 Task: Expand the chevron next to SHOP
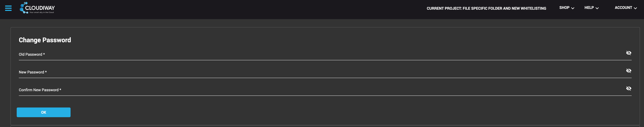pyautogui.click(x=573, y=8)
